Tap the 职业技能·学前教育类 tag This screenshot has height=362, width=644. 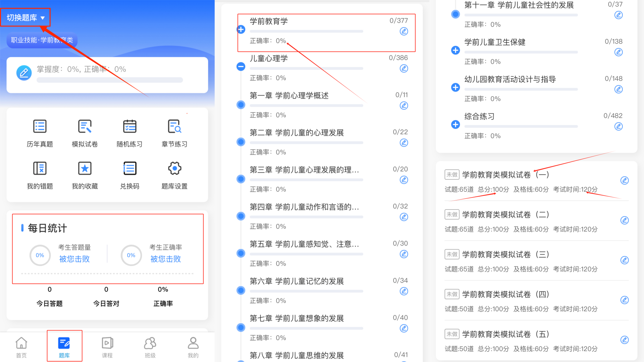(x=42, y=40)
